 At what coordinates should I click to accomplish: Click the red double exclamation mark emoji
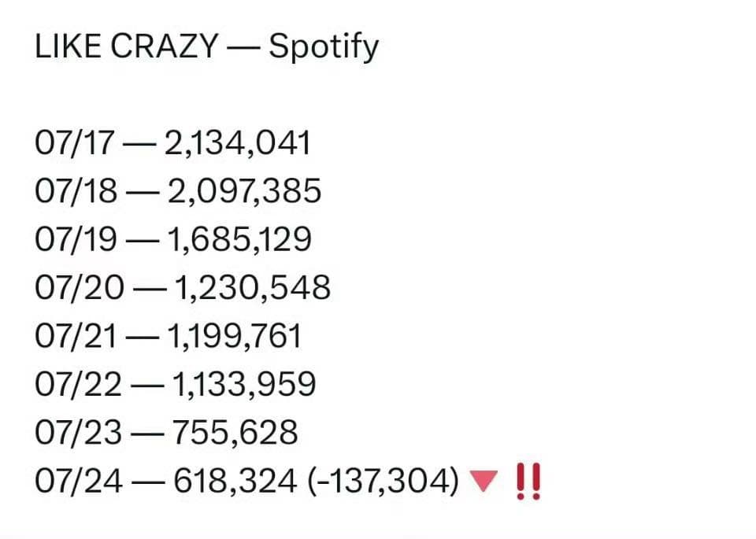[528, 482]
